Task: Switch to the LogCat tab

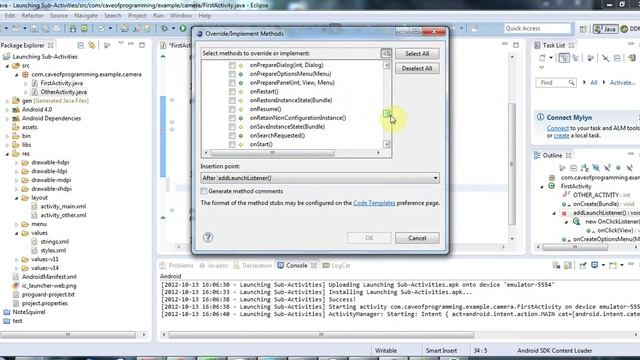Action: pos(337,265)
